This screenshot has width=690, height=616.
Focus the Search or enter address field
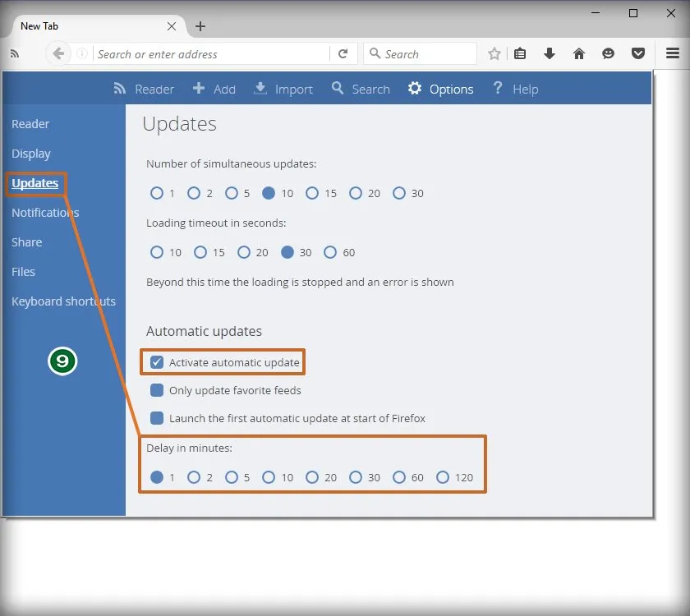[211, 53]
